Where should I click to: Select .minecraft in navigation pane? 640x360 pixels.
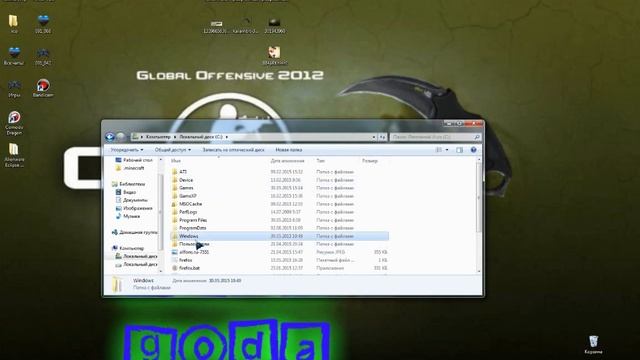(130, 168)
